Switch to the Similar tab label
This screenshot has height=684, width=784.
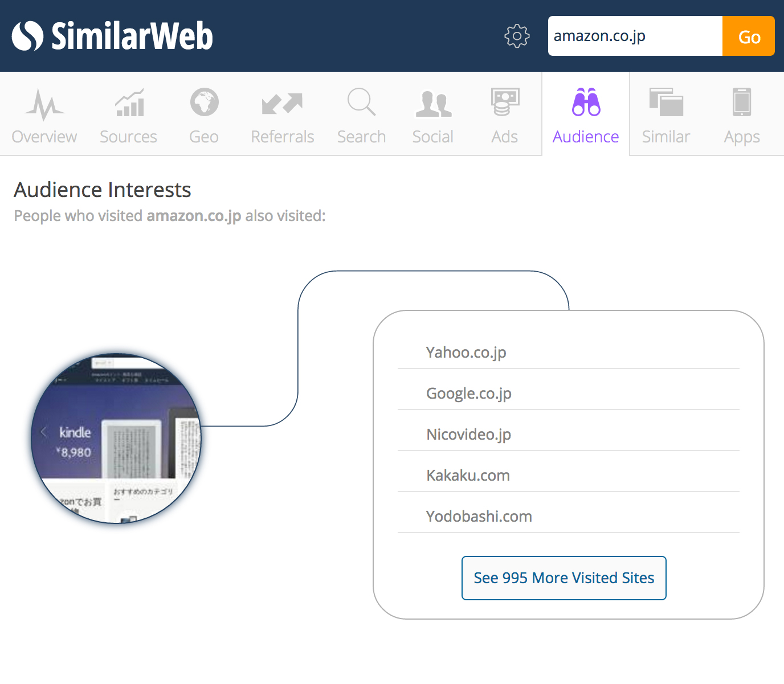(x=666, y=137)
